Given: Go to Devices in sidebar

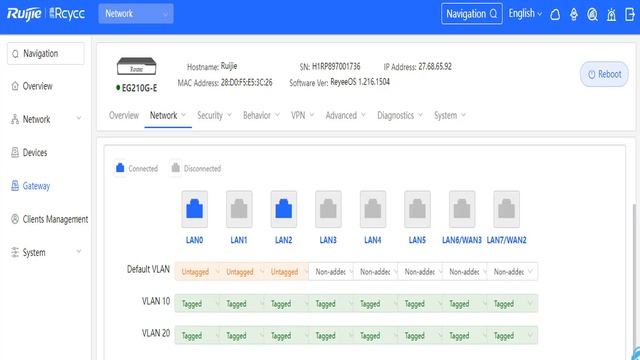Looking at the screenshot, I should pyautogui.click(x=35, y=152).
